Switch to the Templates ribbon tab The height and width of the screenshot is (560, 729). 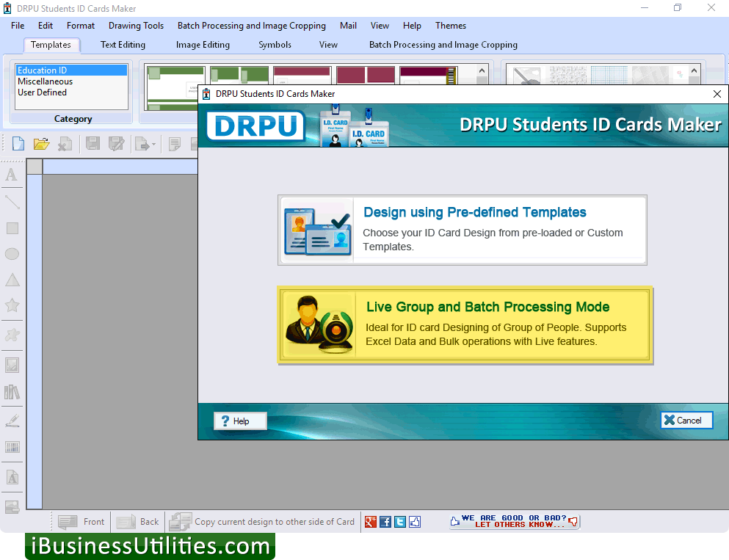pyautogui.click(x=51, y=45)
